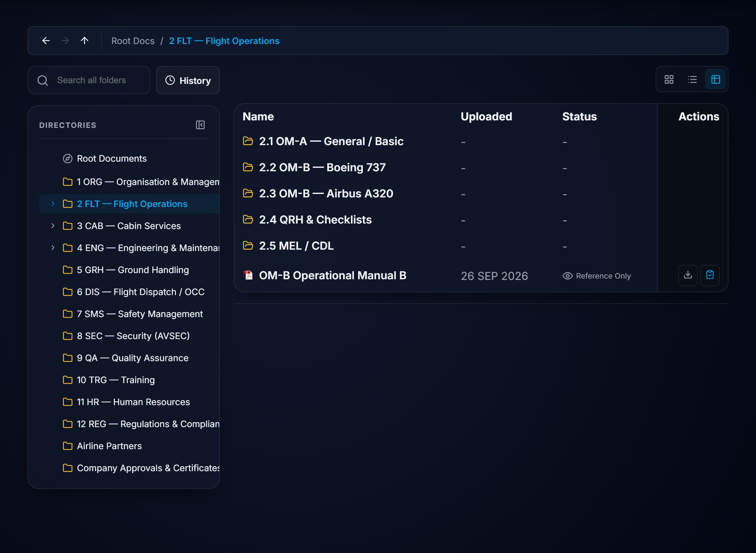This screenshot has height=553, width=756.
Task: Download OM-B Operational Manual B
Action: 688,275
